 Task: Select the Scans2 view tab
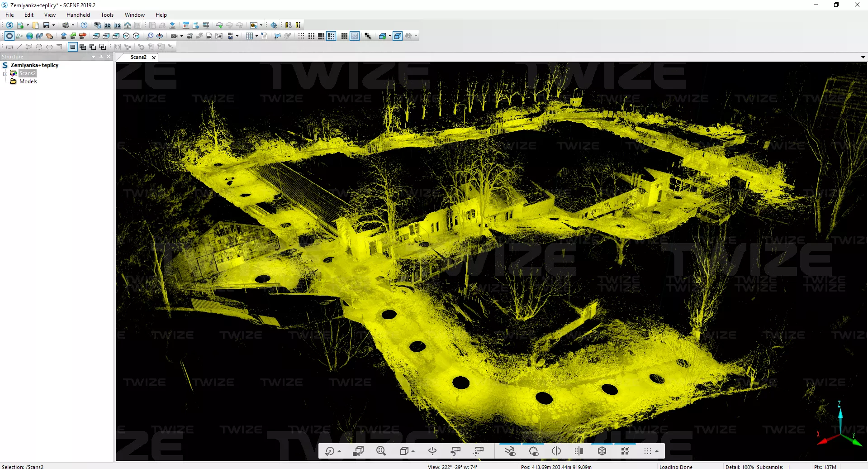138,57
